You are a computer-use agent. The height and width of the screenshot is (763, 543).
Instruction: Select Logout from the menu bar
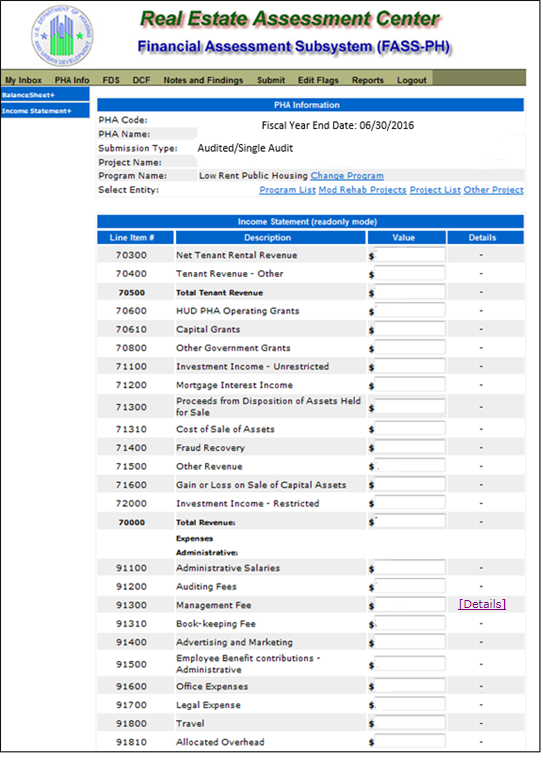coord(412,80)
